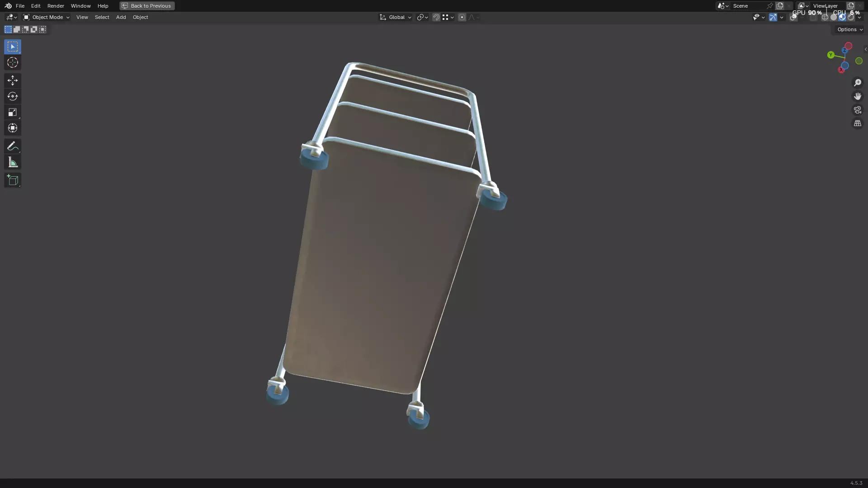
Task: Switch to Rendered viewport shading
Action: [851, 17]
